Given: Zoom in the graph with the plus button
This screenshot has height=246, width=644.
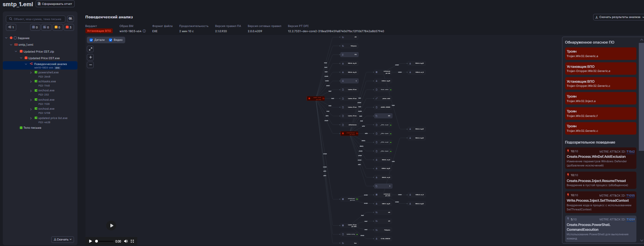Looking at the screenshot, I should (90, 57).
